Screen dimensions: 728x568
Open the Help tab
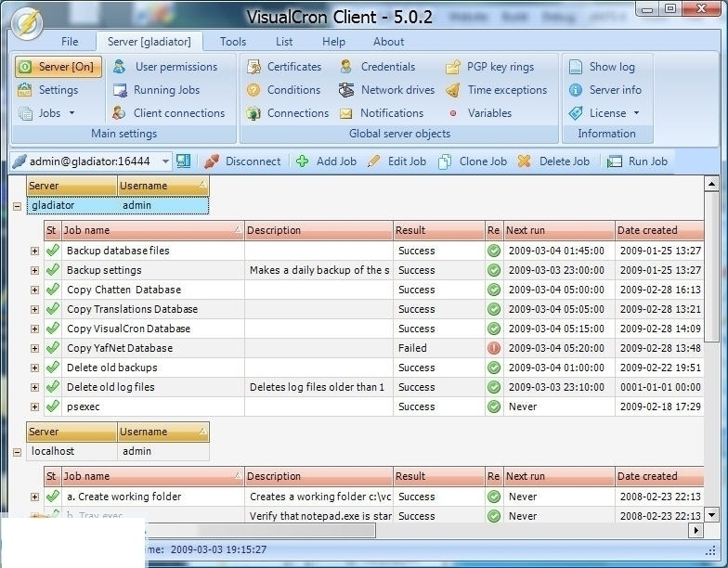pos(334,42)
